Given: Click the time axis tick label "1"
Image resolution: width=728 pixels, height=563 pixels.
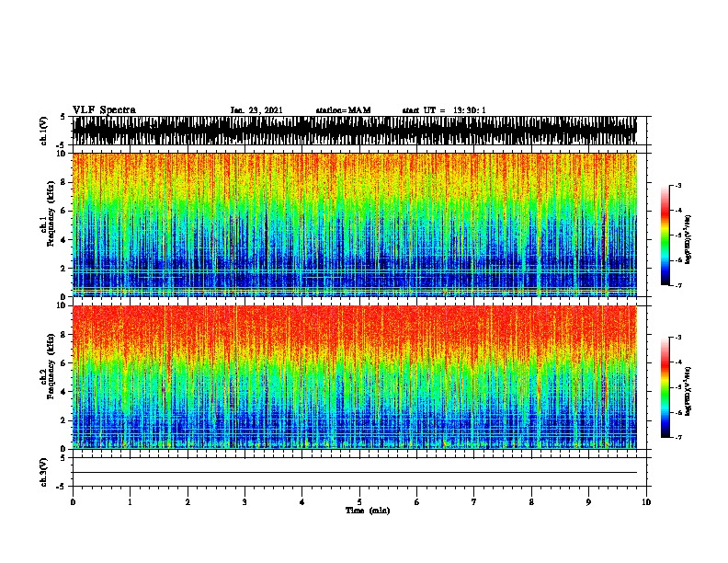Looking at the screenshot, I should tap(130, 501).
